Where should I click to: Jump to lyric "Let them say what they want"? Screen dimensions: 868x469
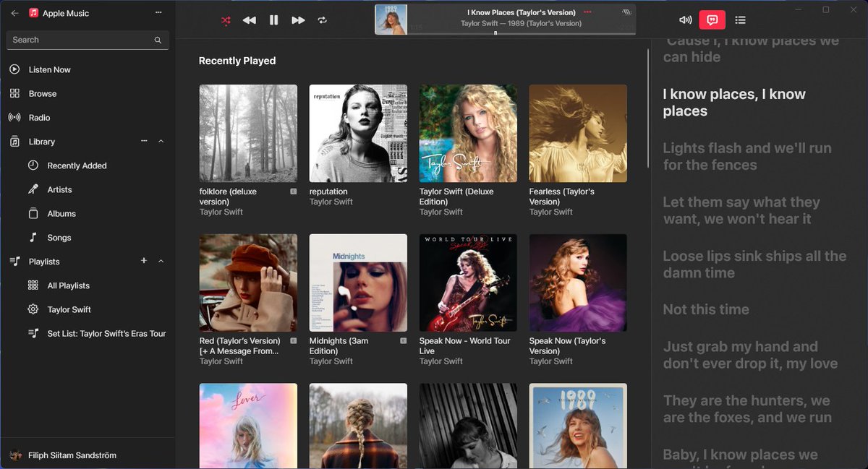coord(741,210)
